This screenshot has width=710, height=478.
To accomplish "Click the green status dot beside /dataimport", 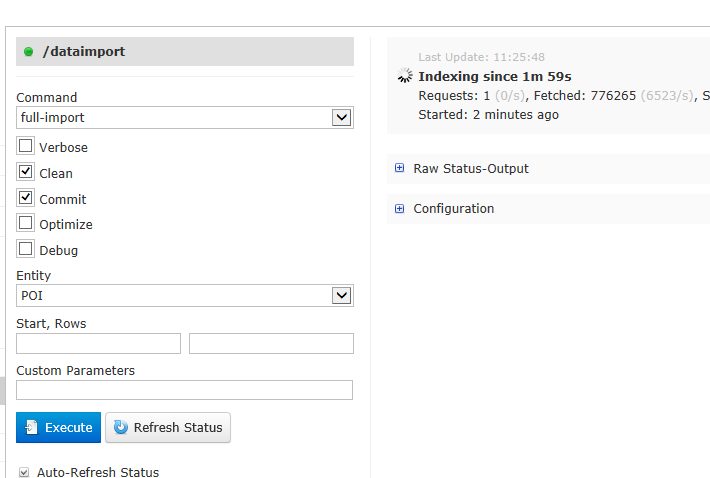I will (x=29, y=52).
